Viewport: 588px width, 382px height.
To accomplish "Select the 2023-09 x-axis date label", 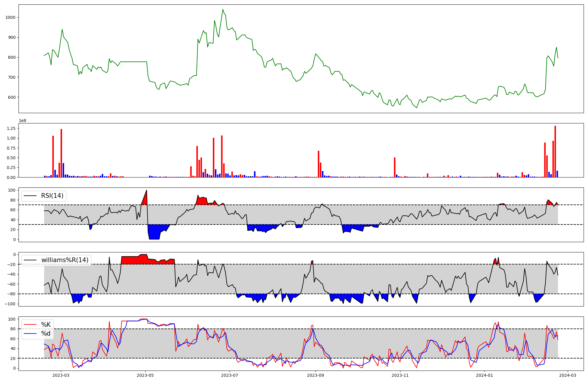I will tap(315, 375).
